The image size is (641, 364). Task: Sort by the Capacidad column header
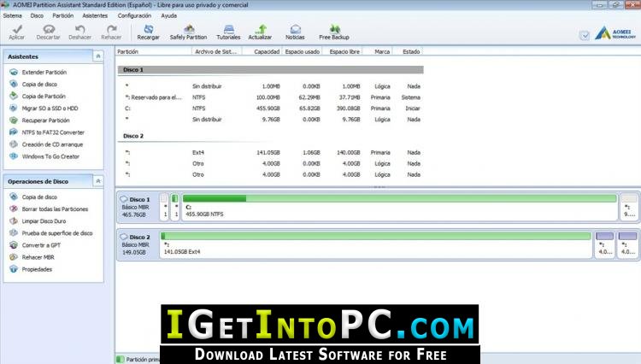tap(262, 51)
